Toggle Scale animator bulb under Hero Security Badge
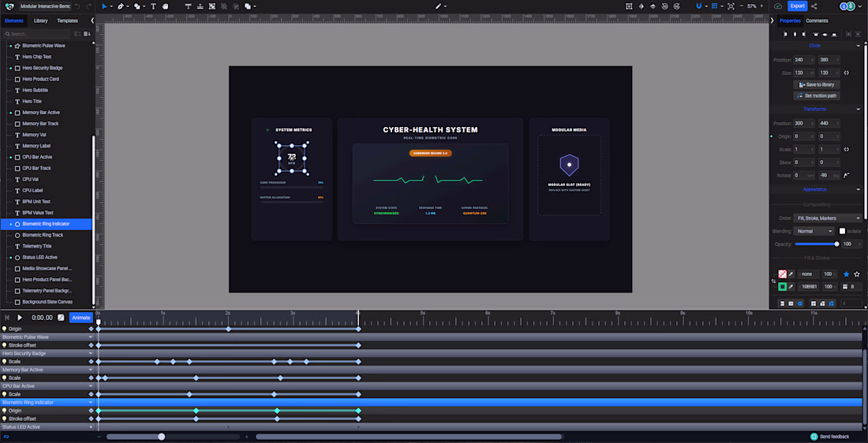Viewport: 868px width, 443px height. pos(5,362)
